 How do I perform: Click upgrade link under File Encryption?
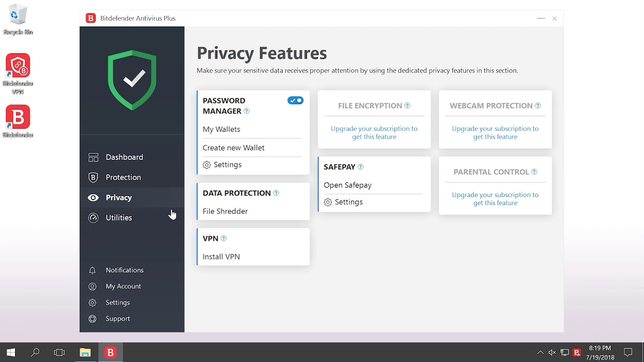[374, 133]
